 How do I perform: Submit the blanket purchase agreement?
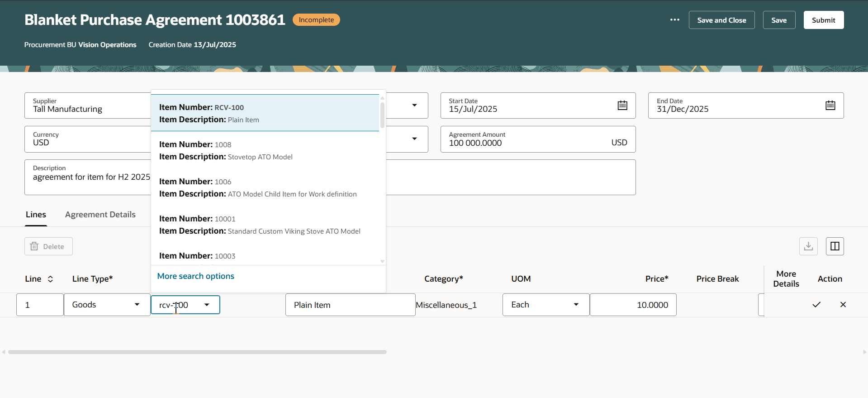point(823,20)
